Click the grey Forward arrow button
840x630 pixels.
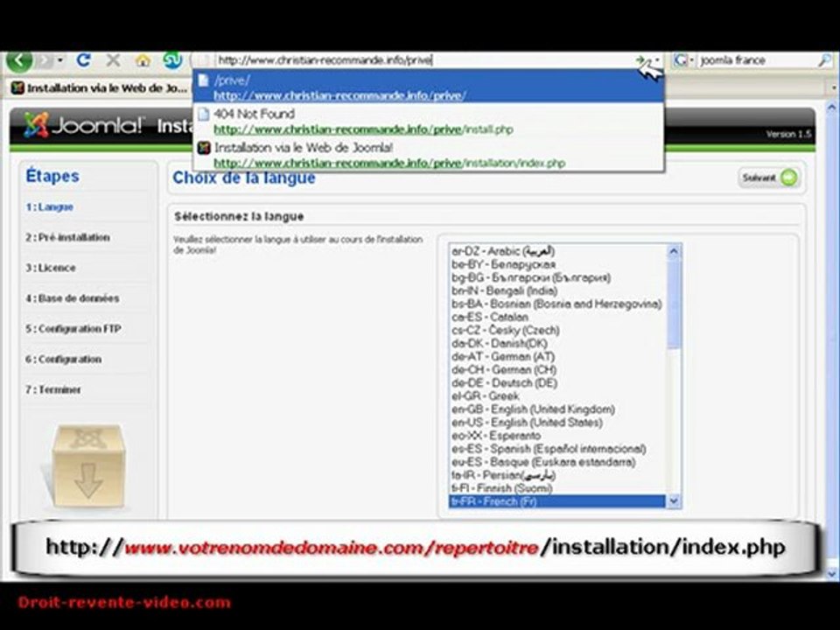point(45,60)
